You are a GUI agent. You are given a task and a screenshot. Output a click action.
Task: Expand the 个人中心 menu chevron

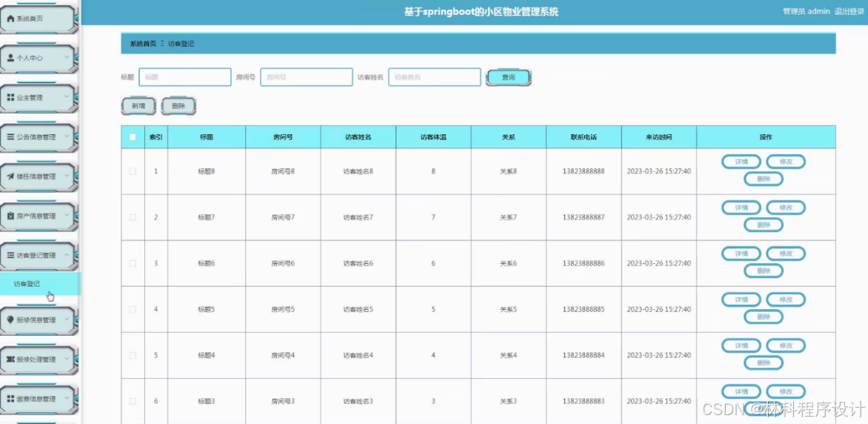(67, 58)
